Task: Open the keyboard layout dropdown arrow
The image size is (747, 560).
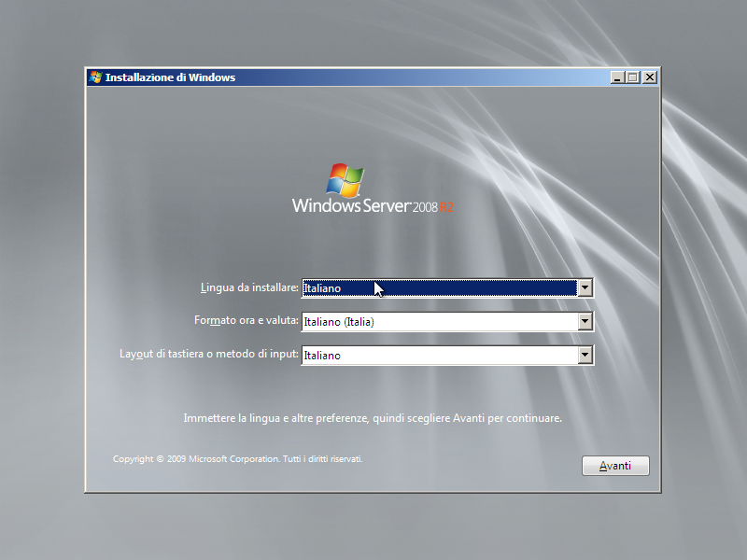Action: pos(585,355)
